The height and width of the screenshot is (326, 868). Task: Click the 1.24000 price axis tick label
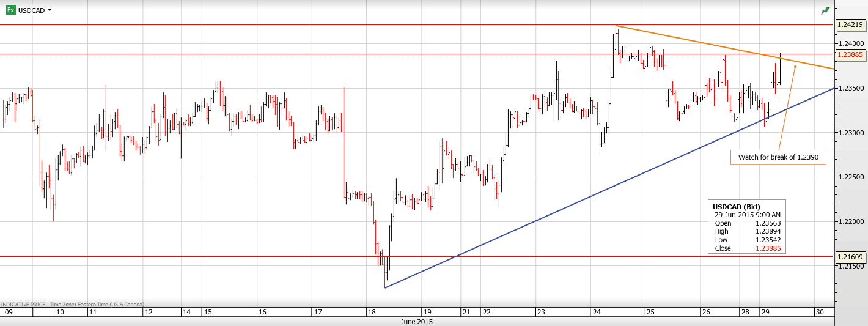(x=852, y=44)
